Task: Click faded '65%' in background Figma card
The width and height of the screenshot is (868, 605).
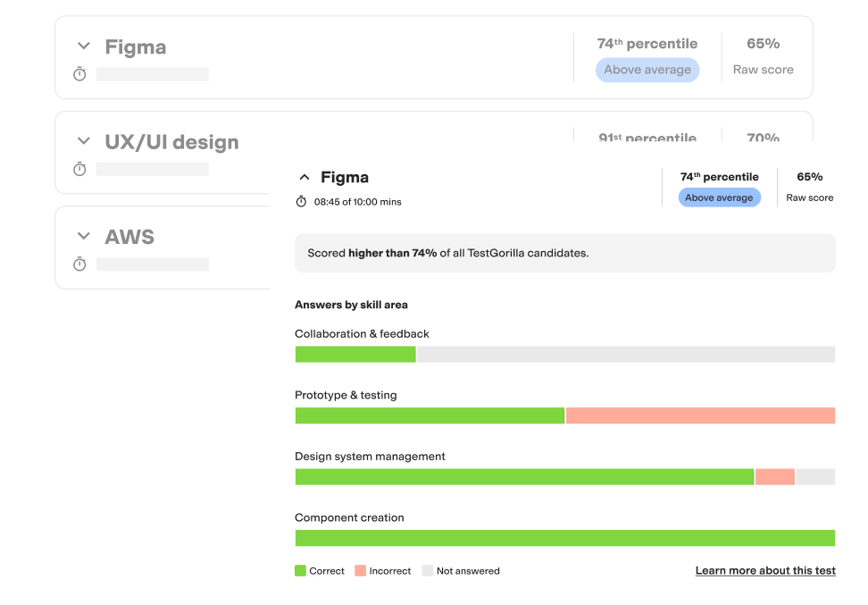Action: (x=764, y=43)
